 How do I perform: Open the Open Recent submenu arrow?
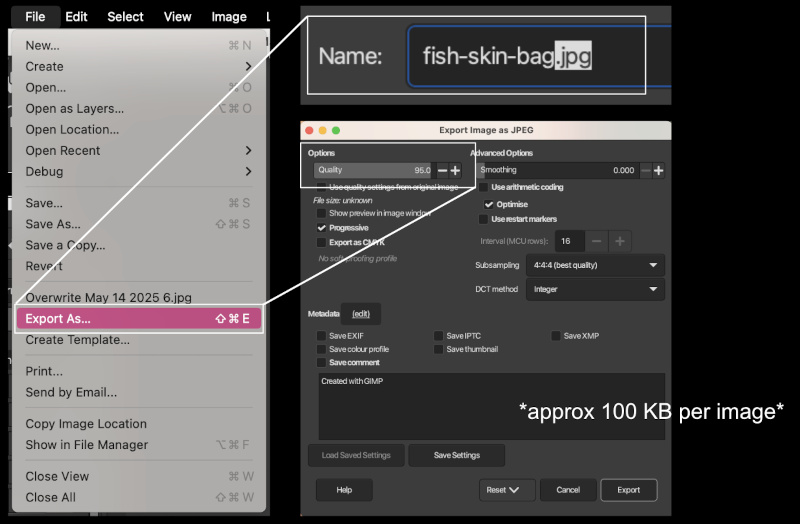coord(248,150)
